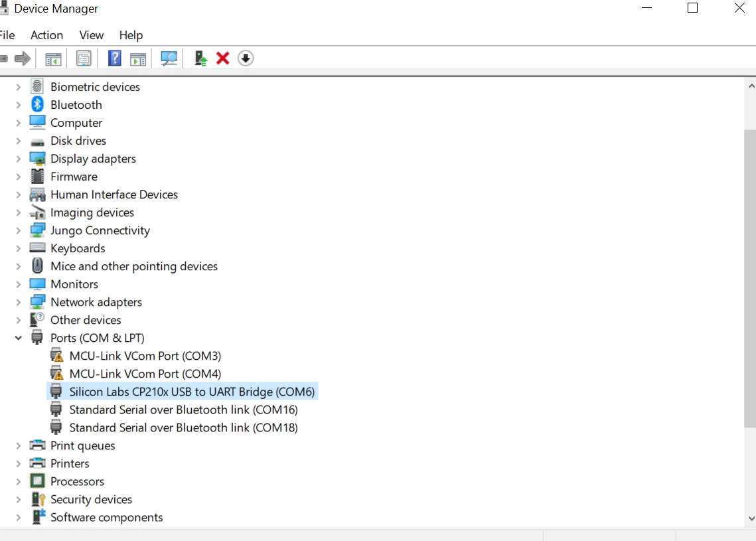Click the Disk drives icon
This screenshot has width=756, height=541.
pyautogui.click(x=37, y=142)
